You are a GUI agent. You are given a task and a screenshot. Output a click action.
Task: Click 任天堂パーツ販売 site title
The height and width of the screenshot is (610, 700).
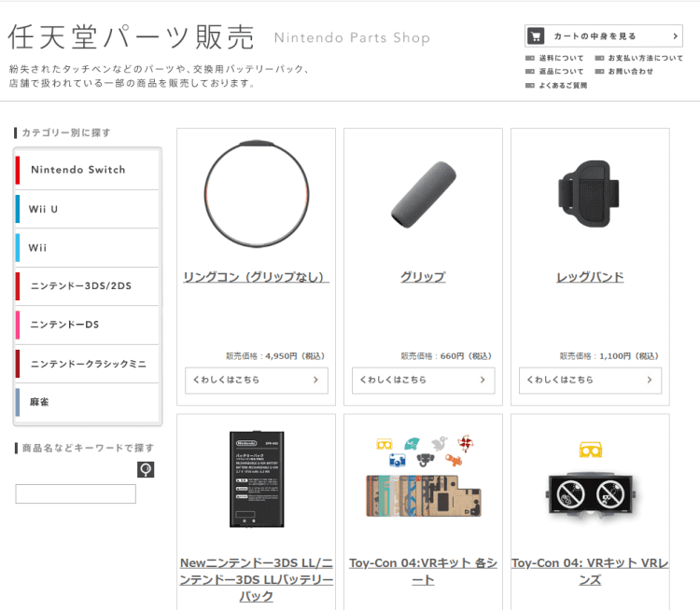click(132, 37)
